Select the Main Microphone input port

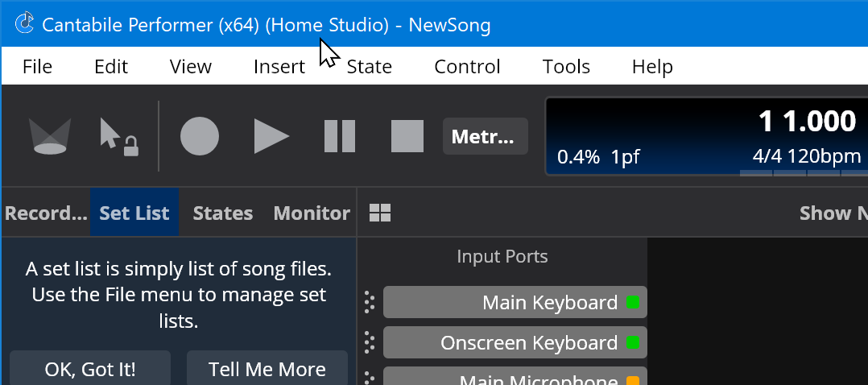pyautogui.click(x=515, y=376)
